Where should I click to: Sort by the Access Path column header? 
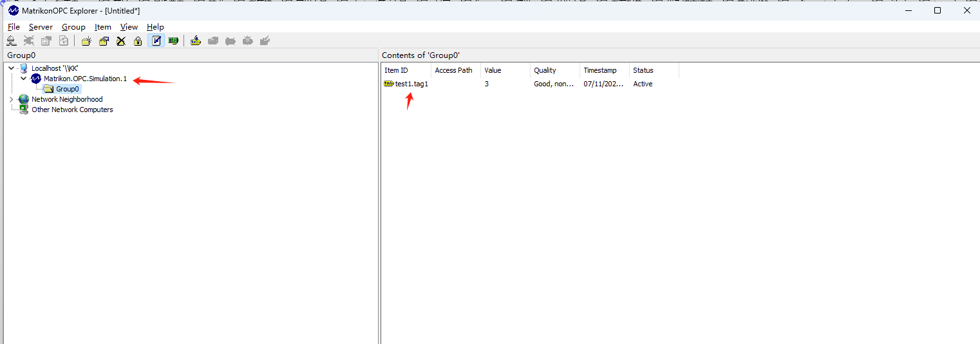(456, 70)
